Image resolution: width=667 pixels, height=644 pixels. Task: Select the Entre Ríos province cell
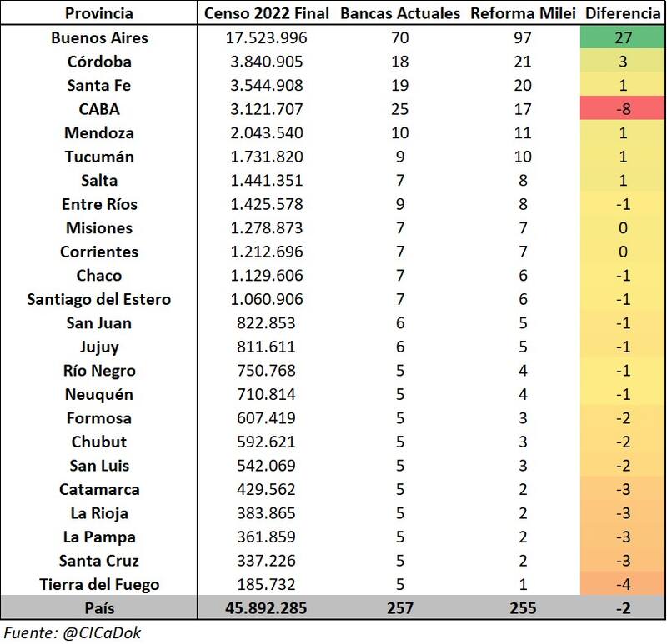point(98,204)
